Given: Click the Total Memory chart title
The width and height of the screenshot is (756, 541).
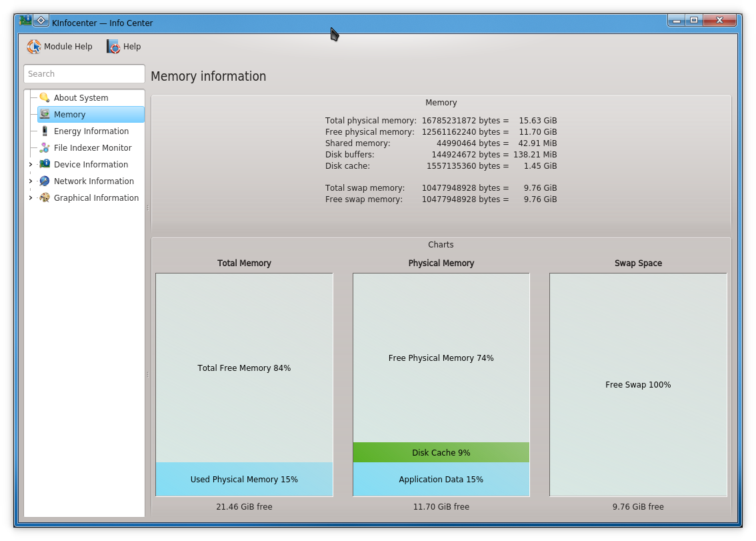Looking at the screenshot, I should pyautogui.click(x=244, y=263).
